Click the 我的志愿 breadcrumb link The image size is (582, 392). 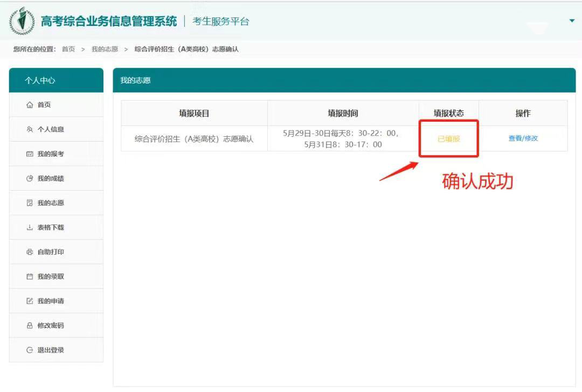(x=105, y=49)
